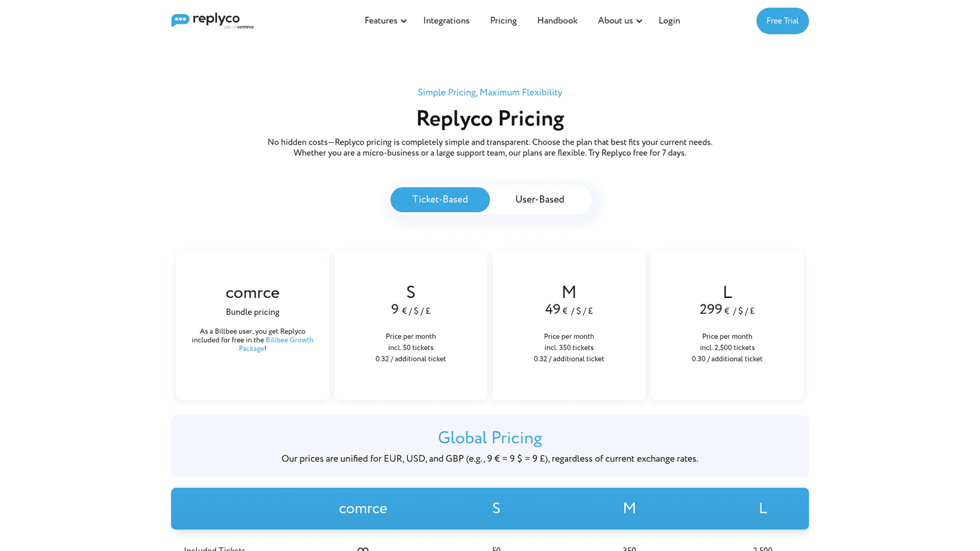Click the S table column header
Screen dimensions: 980x551
point(496,508)
